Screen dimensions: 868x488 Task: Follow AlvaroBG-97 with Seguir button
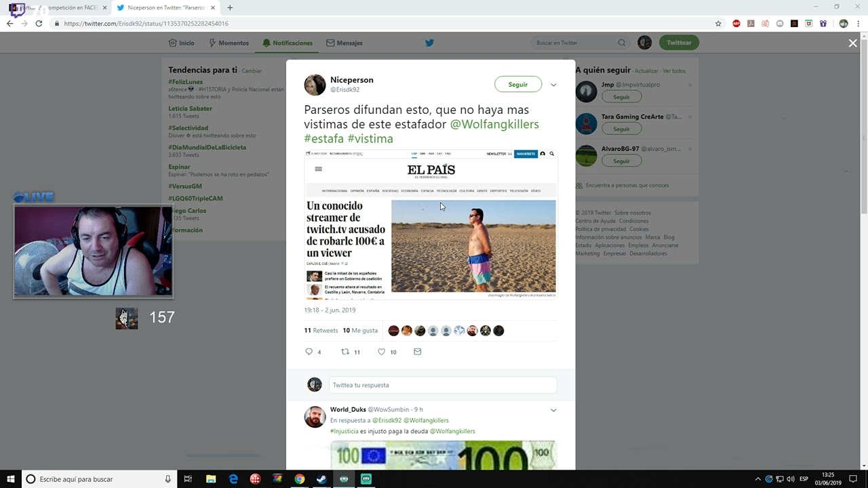pyautogui.click(x=621, y=161)
